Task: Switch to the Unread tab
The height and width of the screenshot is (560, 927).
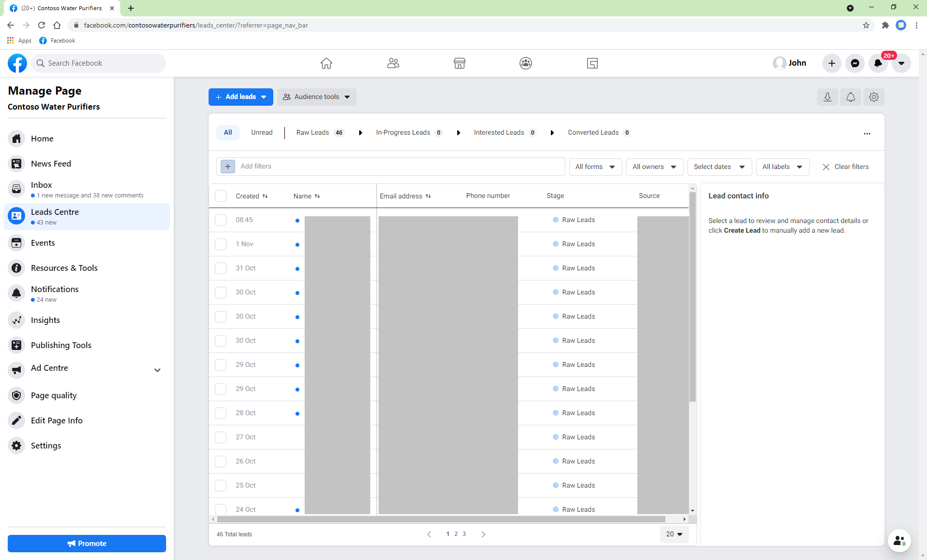Action: [x=262, y=133]
